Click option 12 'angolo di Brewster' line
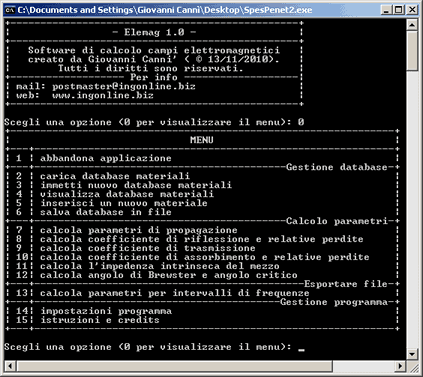This screenshot has height=377, width=423. pos(169,275)
